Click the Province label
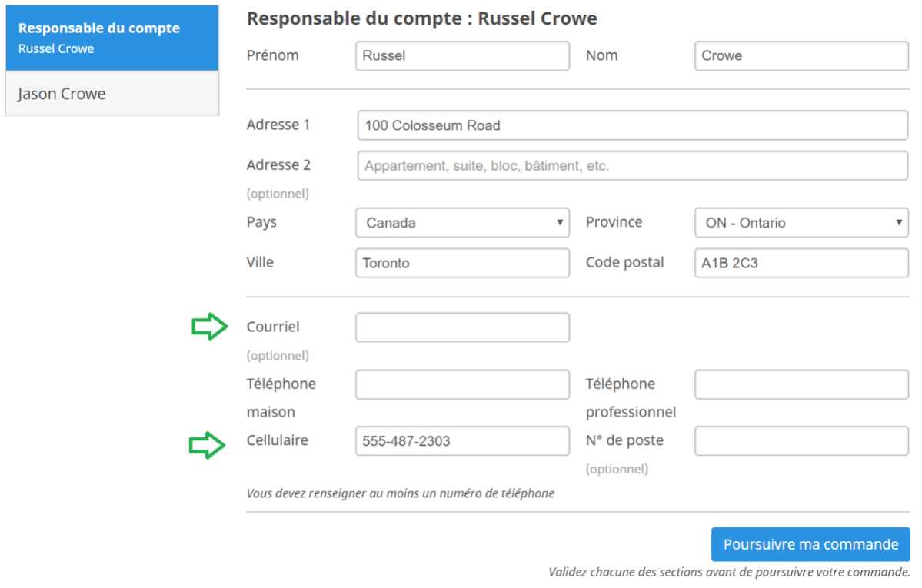The height and width of the screenshot is (588, 922). coord(614,221)
